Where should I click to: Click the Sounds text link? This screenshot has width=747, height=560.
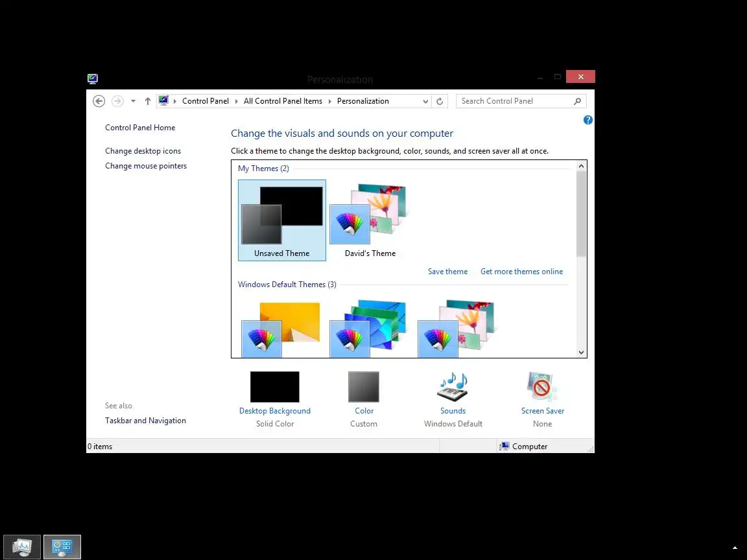pyautogui.click(x=453, y=411)
